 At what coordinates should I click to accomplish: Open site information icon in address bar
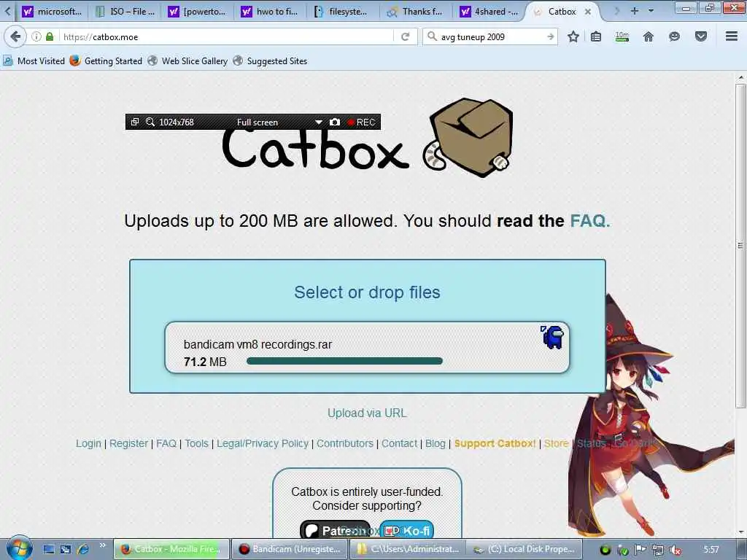coord(36,36)
